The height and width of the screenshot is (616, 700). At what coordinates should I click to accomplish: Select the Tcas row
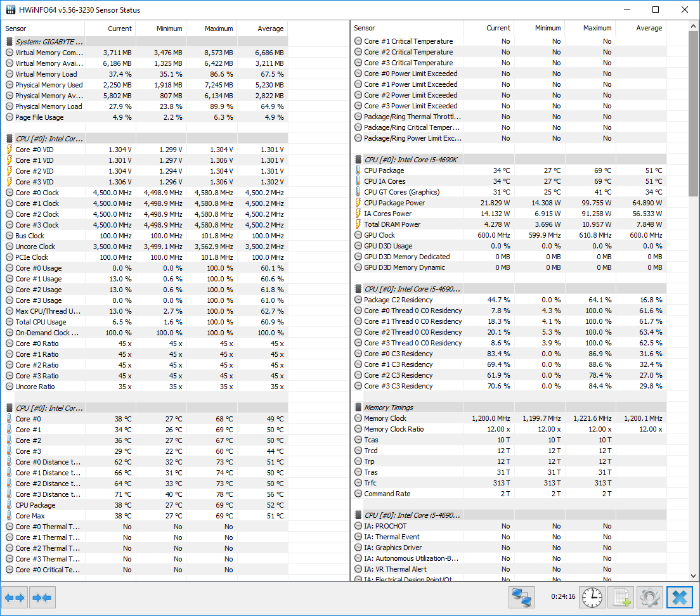pos(510,440)
